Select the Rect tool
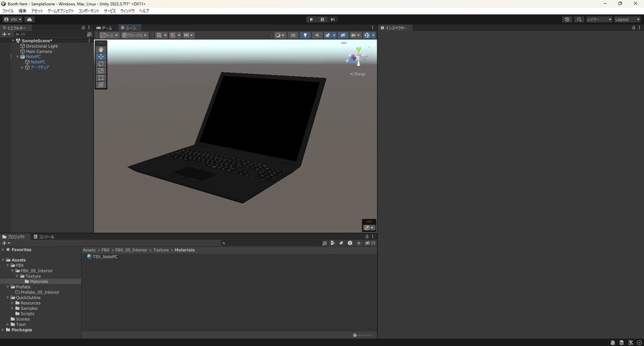Screen dimensions: 644x346 (x=101, y=77)
